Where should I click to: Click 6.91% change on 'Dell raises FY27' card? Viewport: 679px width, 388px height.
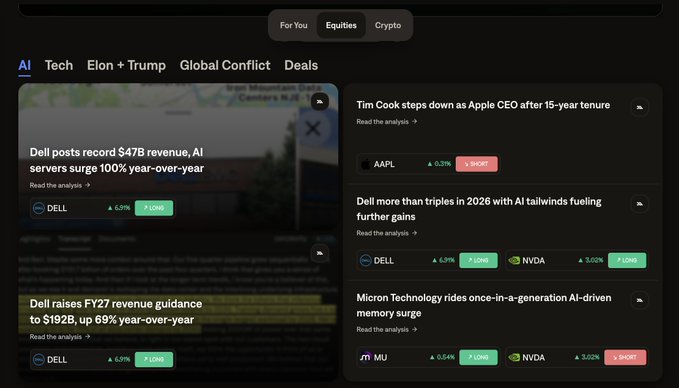[x=119, y=359]
